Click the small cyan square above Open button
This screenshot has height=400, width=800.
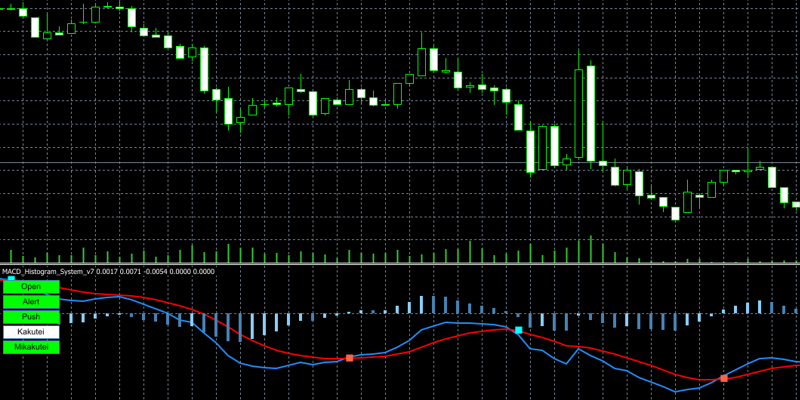10,278
